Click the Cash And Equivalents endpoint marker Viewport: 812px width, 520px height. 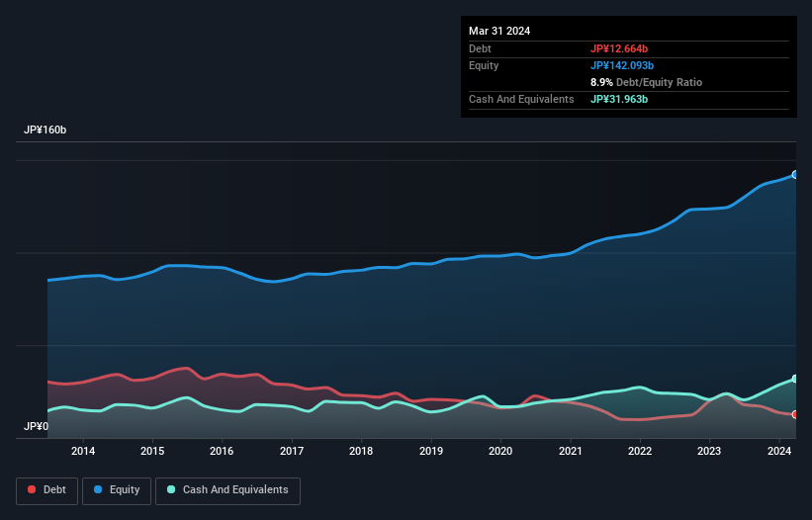pos(795,379)
